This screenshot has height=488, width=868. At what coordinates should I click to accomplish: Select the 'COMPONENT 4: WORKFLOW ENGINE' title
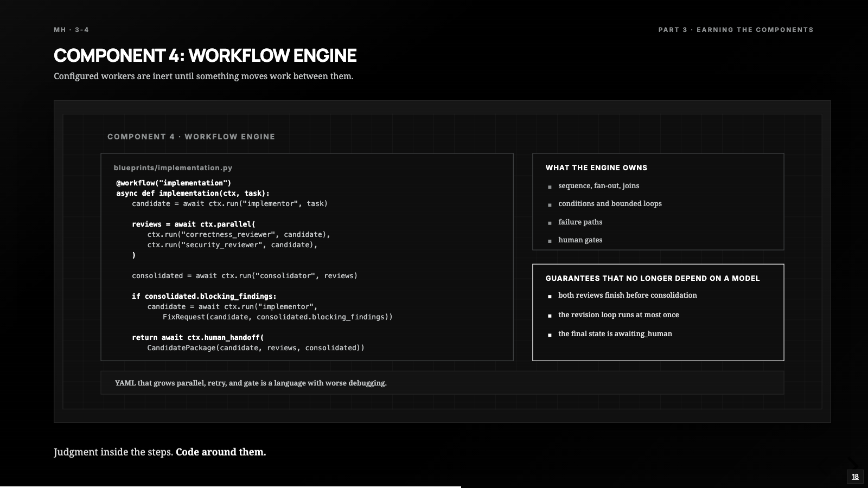click(205, 55)
